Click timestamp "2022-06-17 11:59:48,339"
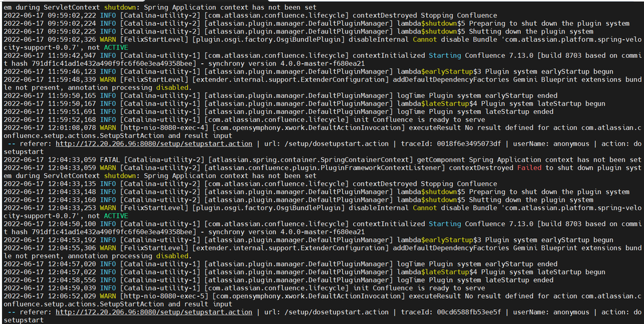Viewport: 644px width, 324px height. [x=50, y=79]
